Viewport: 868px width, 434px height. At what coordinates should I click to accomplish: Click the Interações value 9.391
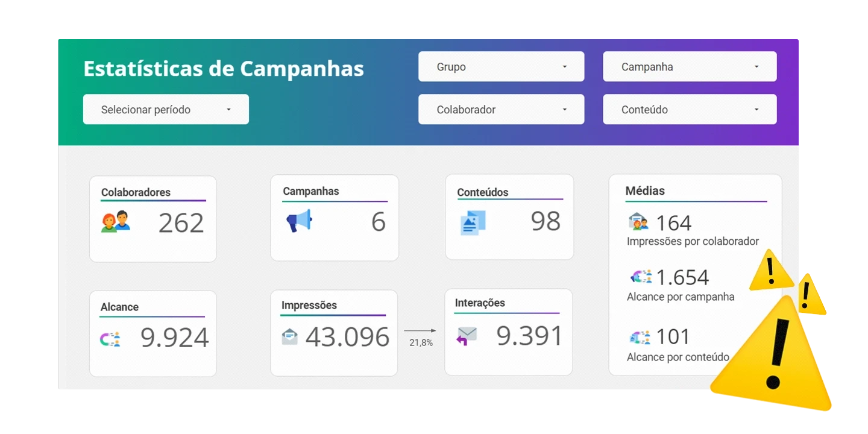(529, 336)
